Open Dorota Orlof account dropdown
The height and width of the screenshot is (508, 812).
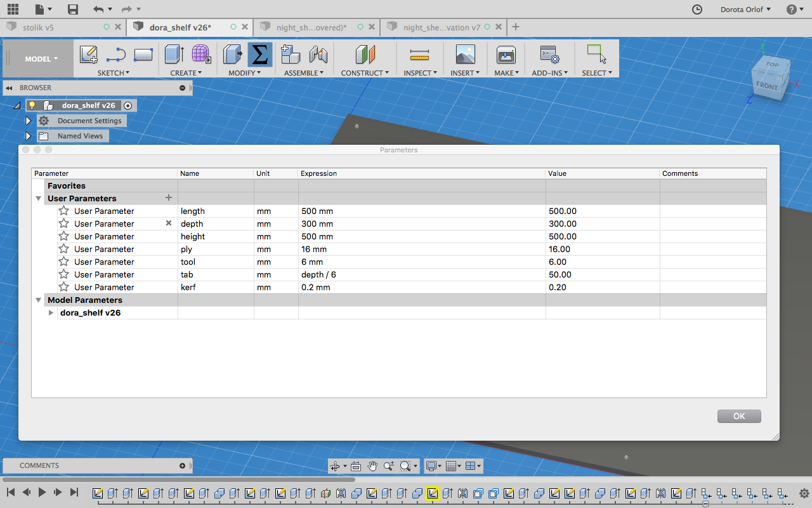tap(745, 10)
